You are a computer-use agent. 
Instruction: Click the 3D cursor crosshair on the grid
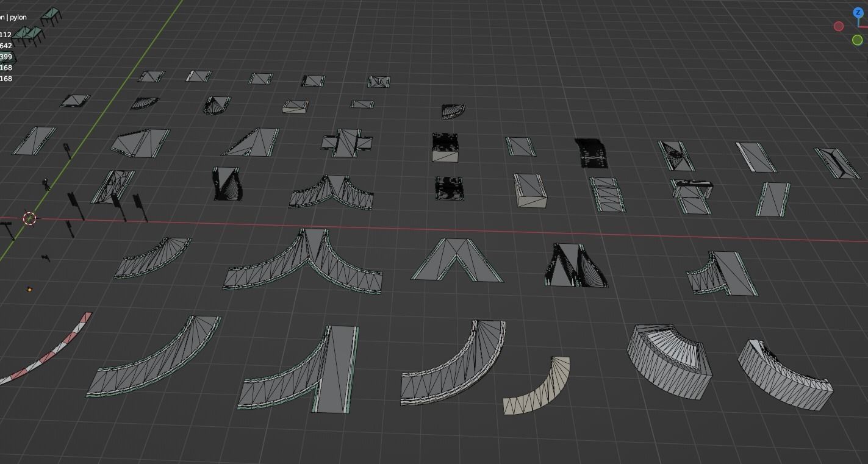point(29,218)
